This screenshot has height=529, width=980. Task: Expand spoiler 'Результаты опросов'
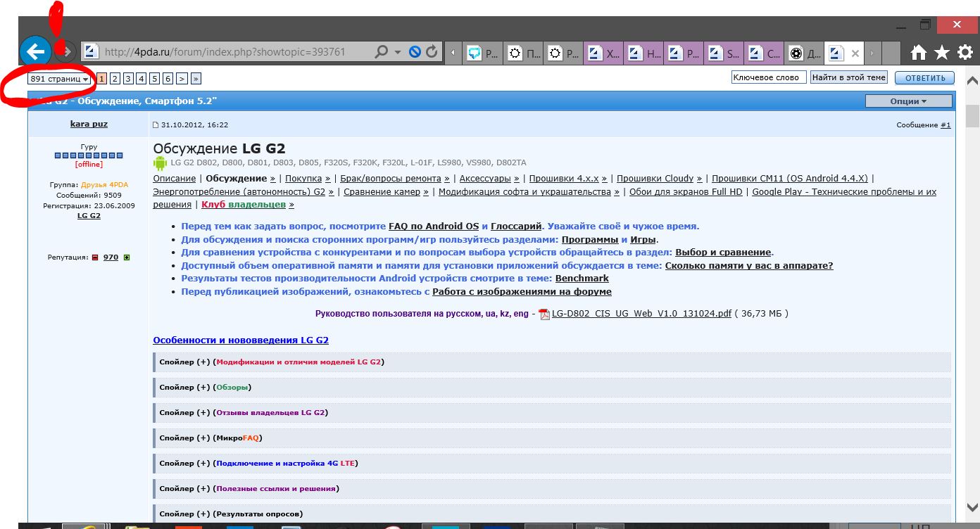click(x=552, y=514)
